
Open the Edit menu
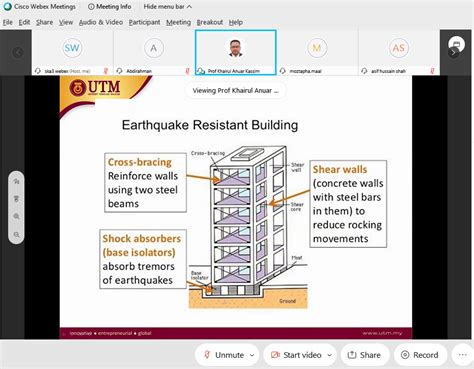pyautogui.click(x=24, y=22)
